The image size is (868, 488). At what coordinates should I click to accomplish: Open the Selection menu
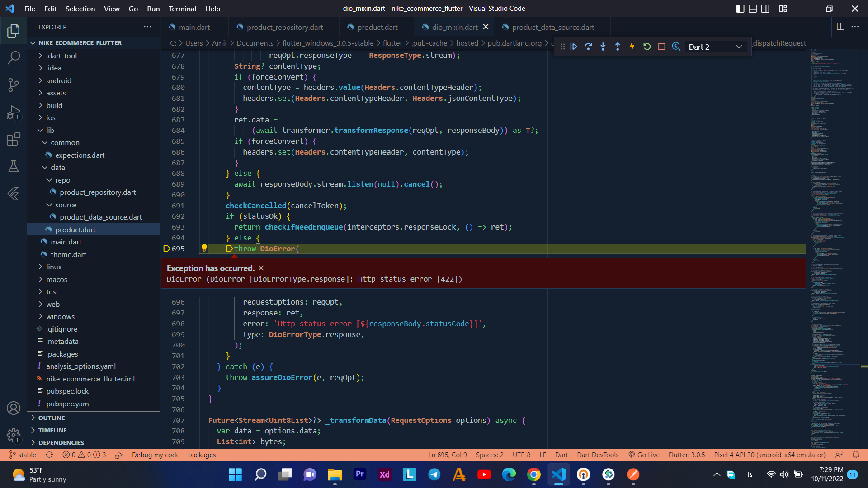[80, 9]
